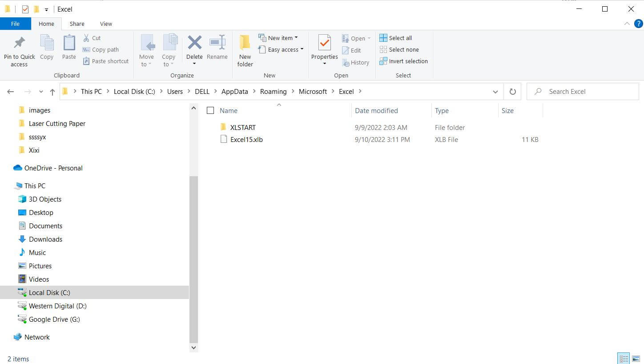Click the Rename icon

point(217,43)
